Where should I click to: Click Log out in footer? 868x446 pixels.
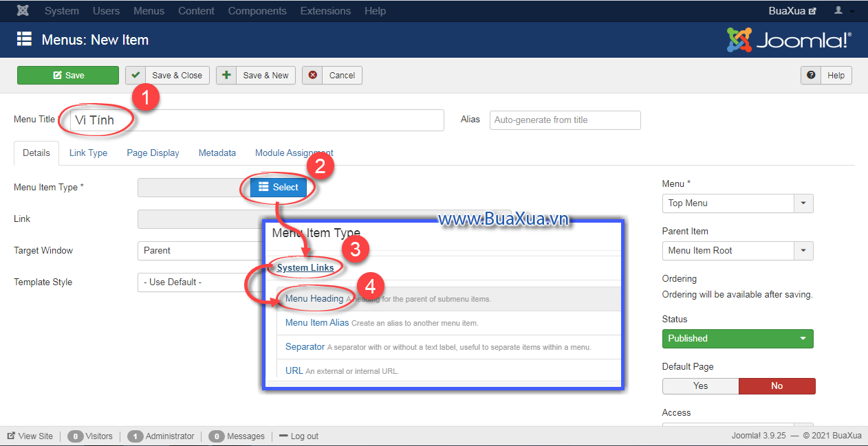(299, 436)
